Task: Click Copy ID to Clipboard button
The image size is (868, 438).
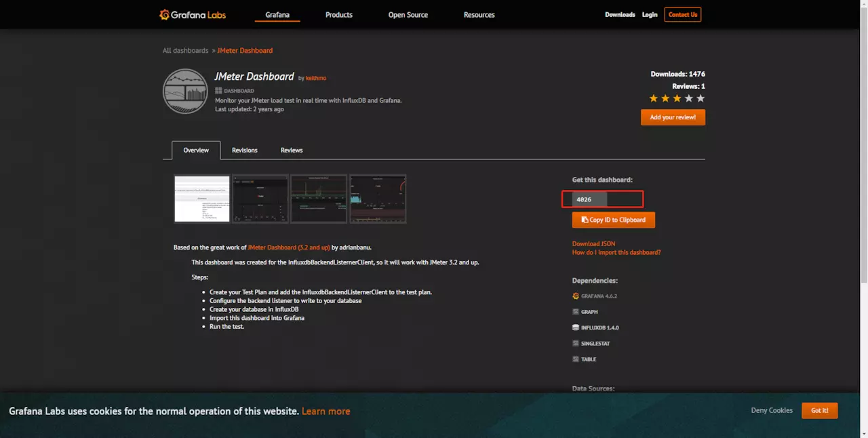Action: pyautogui.click(x=614, y=220)
